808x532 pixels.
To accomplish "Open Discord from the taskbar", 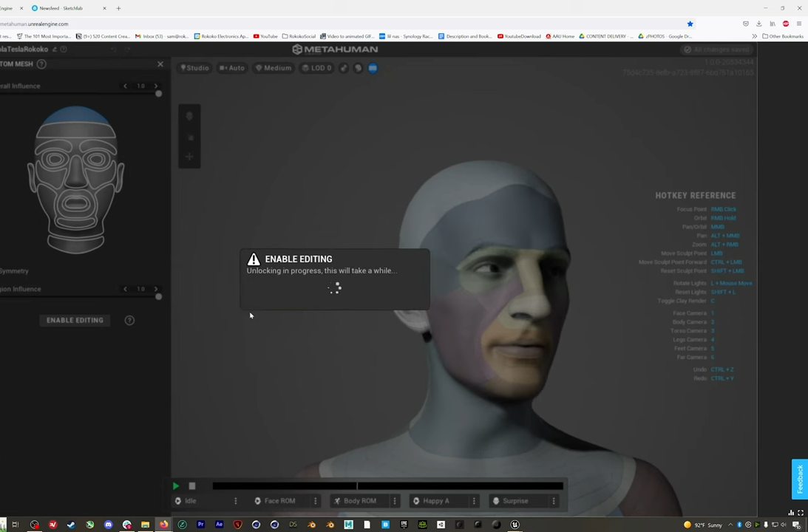I will pos(108,525).
